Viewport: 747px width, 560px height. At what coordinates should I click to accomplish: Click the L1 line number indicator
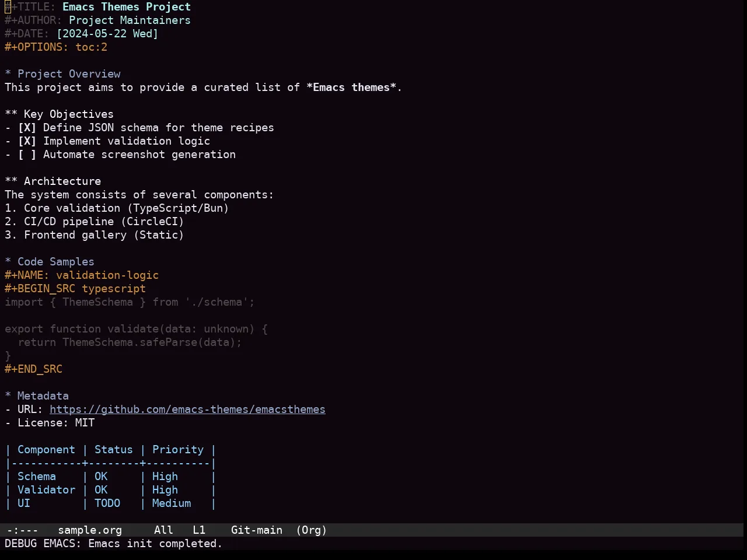pyautogui.click(x=199, y=530)
